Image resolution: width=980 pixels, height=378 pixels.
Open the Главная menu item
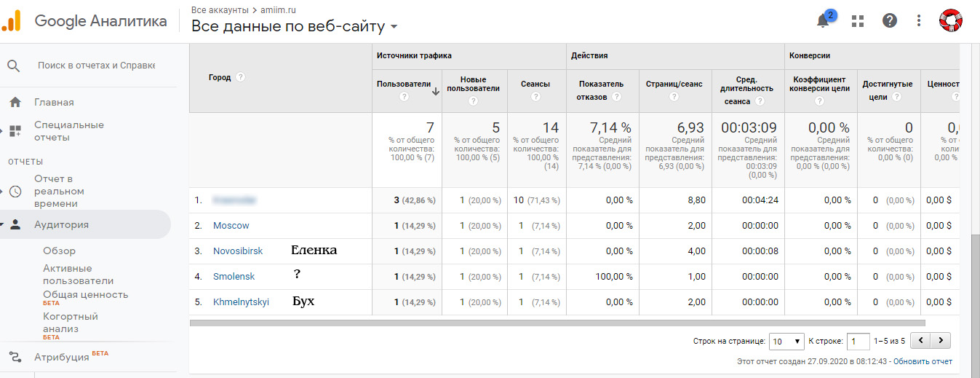(54, 103)
